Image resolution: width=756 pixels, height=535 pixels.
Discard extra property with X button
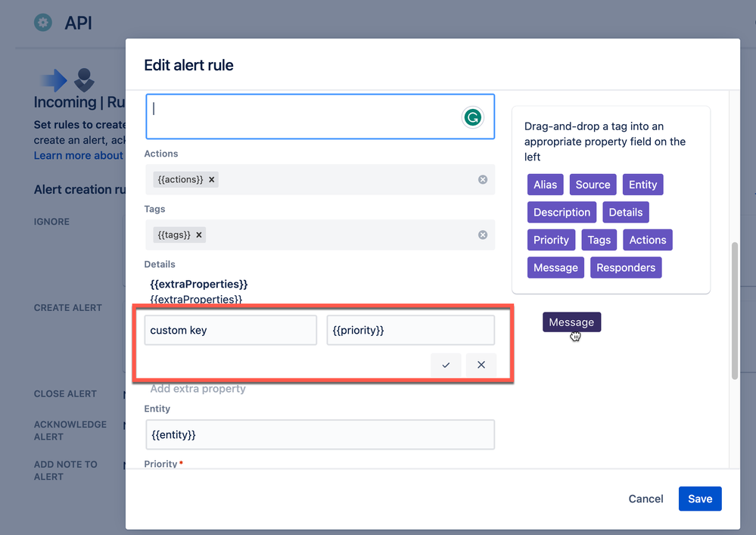point(481,365)
